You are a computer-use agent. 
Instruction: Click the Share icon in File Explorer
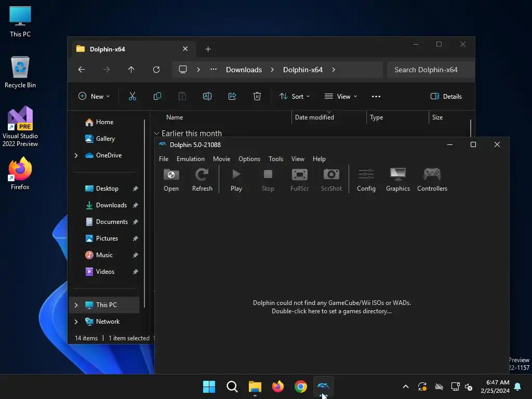[x=232, y=96]
